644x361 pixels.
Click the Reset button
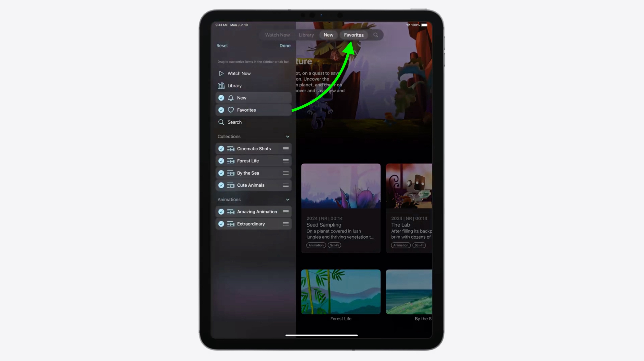pyautogui.click(x=222, y=45)
